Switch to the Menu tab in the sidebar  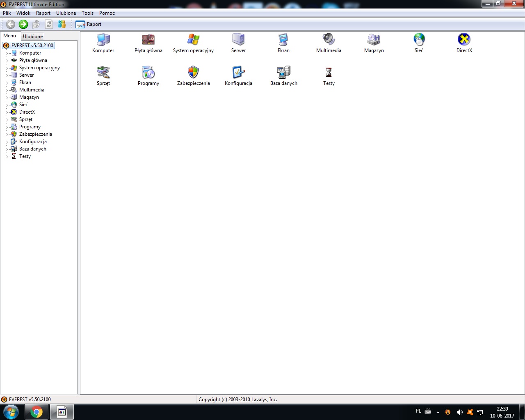click(x=10, y=36)
